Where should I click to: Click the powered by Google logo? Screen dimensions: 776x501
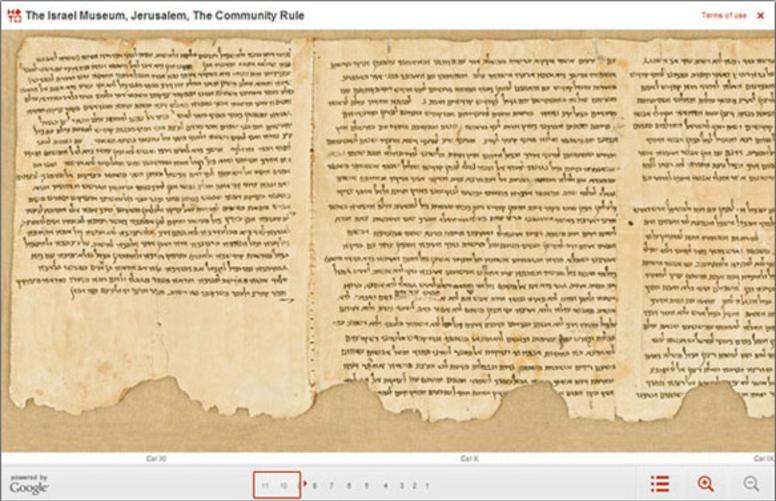pyautogui.click(x=29, y=485)
